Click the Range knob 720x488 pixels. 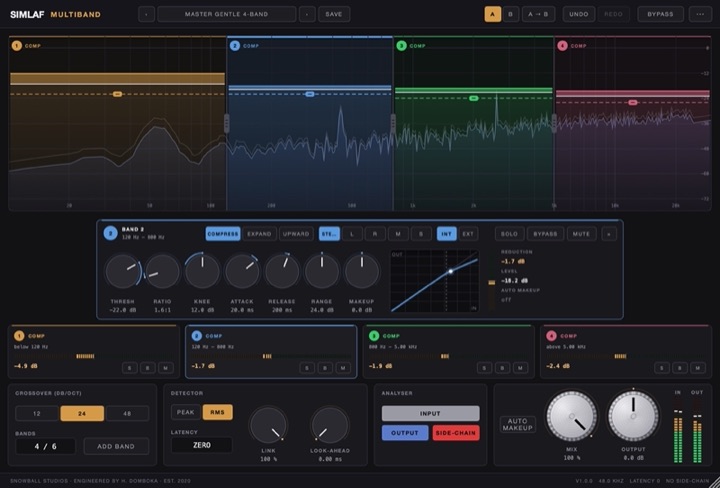tap(322, 271)
